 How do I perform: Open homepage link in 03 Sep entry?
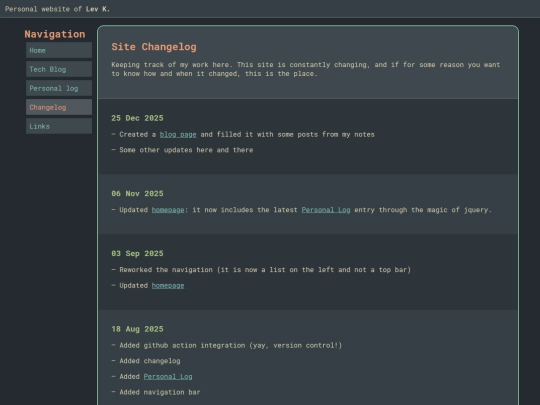[x=168, y=285]
